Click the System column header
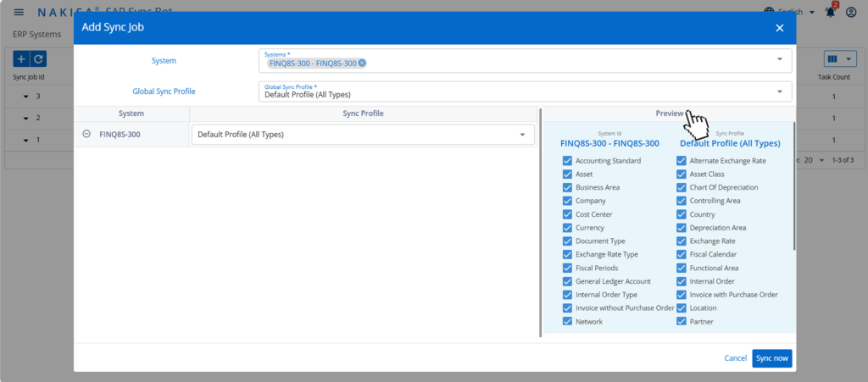Screen dimensions: 868x382 point(131,113)
